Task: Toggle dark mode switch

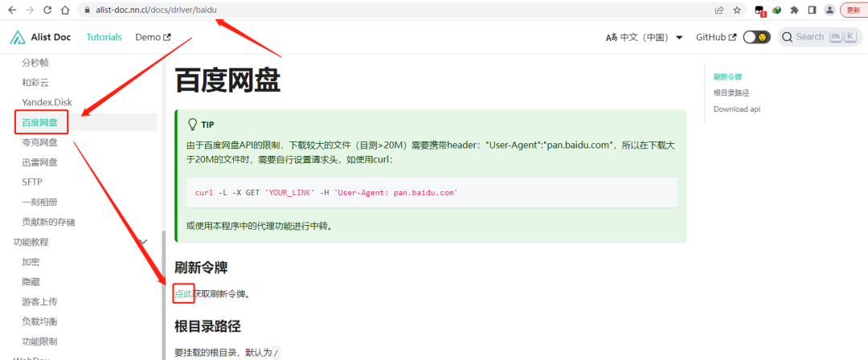Action: tap(757, 37)
